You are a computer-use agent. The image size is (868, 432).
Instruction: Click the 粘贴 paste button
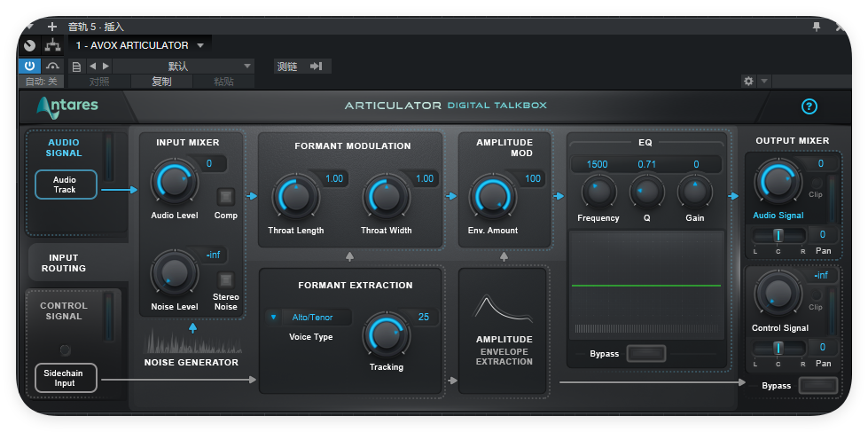(223, 82)
